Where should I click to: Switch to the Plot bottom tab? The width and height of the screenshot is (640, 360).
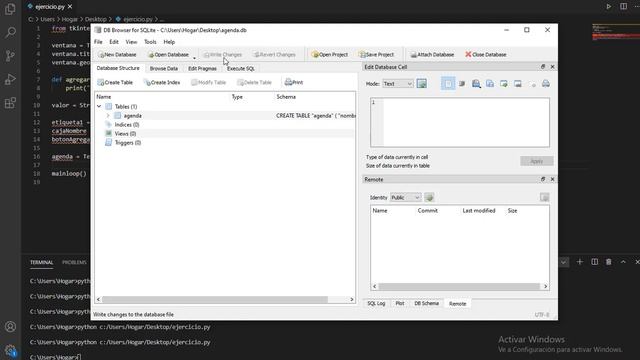[400, 303]
